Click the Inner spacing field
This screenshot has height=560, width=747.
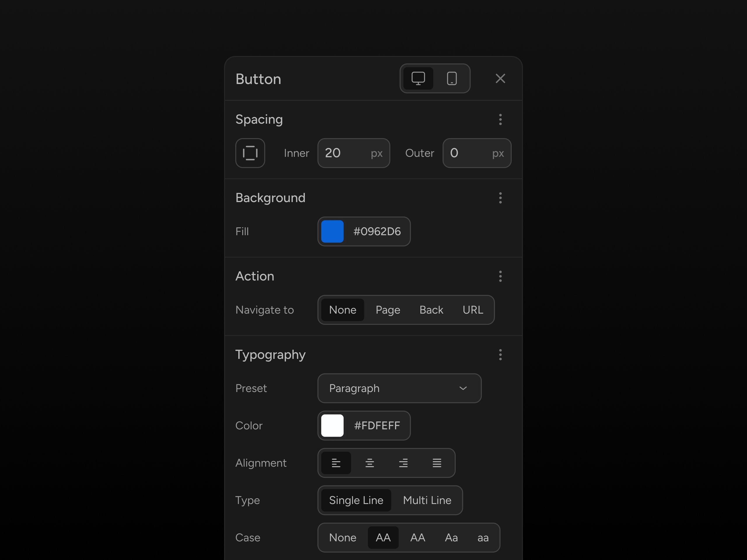(354, 153)
